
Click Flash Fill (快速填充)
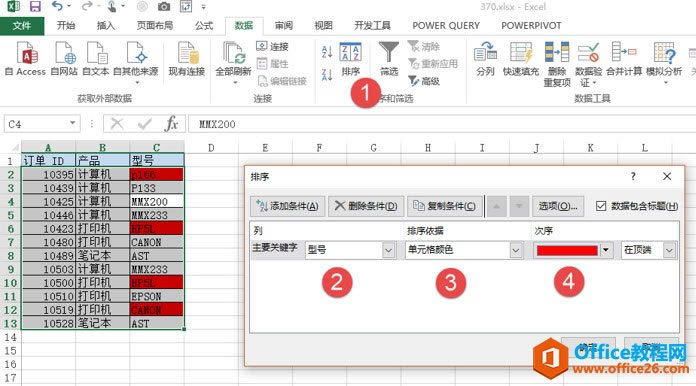tap(521, 59)
